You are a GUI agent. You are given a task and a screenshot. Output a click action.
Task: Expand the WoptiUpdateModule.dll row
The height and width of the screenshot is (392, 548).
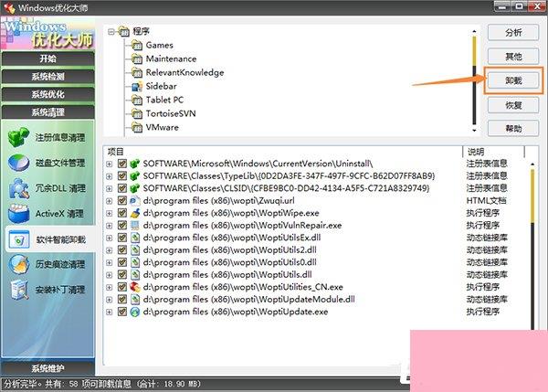[x=110, y=300]
